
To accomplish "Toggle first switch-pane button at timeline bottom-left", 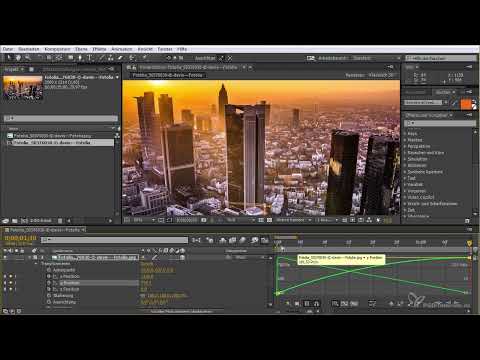I will 5,311.
